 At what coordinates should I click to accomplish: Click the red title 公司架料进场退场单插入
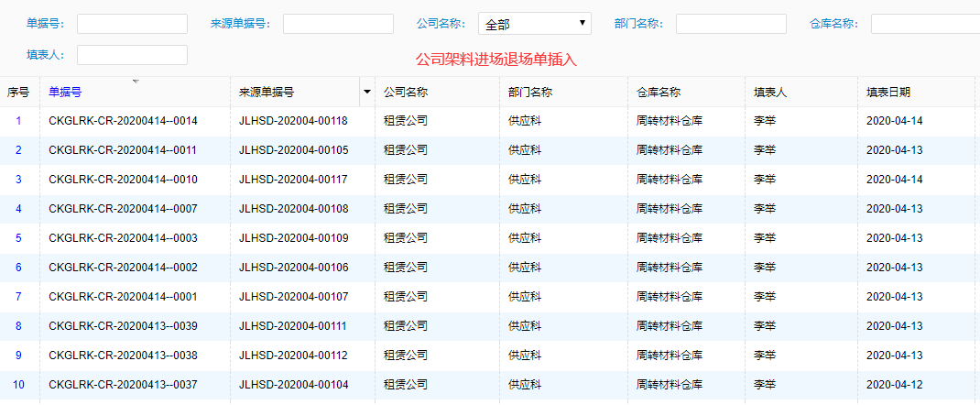[x=496, y=60]
